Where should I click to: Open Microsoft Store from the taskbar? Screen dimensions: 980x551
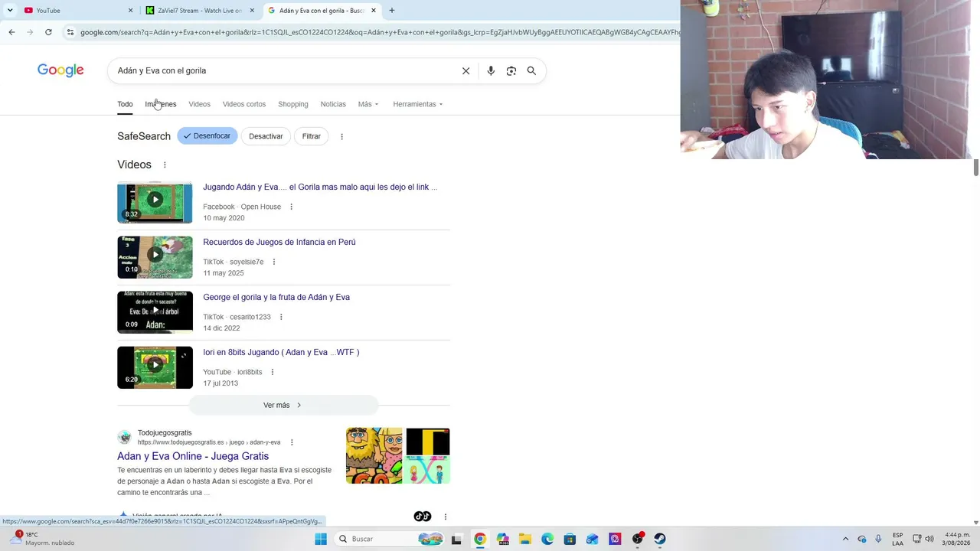(570, 539)
